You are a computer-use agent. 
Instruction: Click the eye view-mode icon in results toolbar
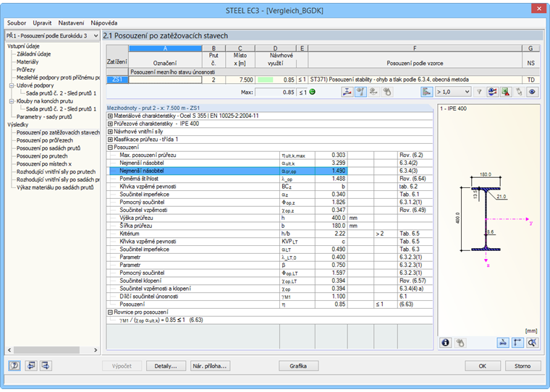click(533, 92)
